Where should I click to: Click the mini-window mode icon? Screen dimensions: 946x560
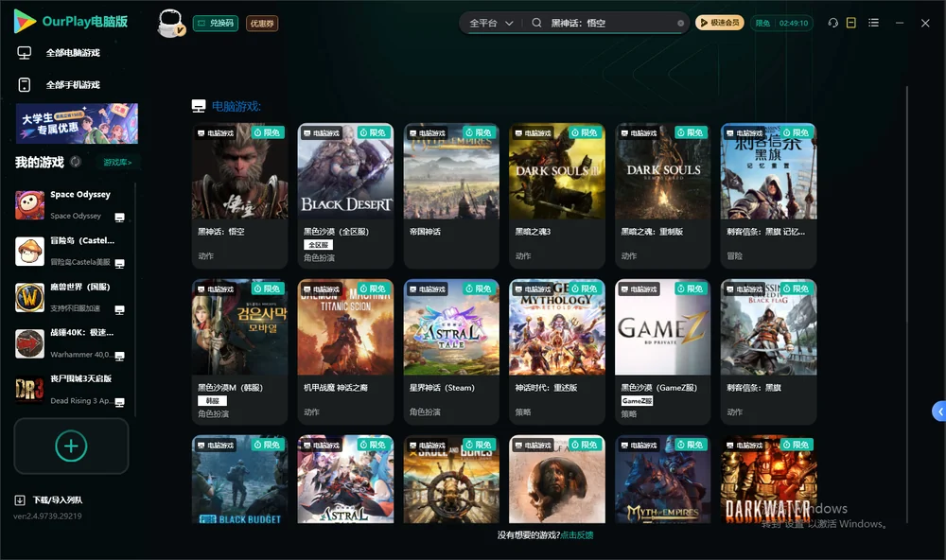pyautogui.click(x=851, y=23)
